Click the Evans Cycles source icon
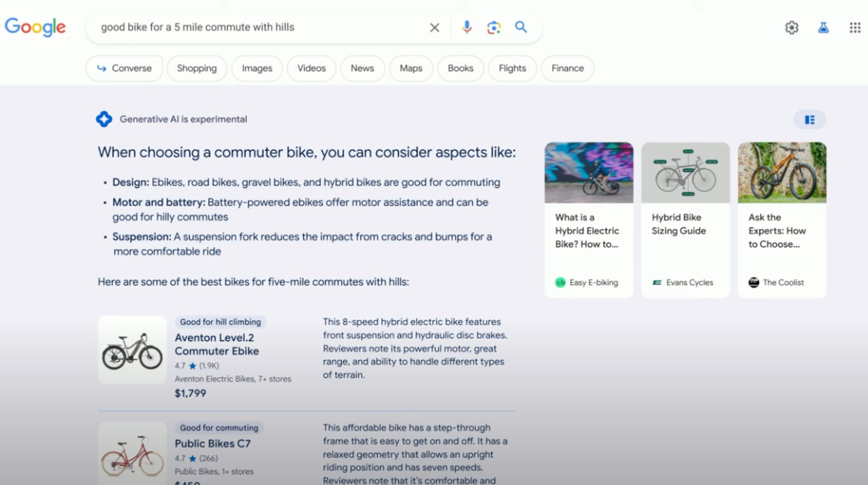Viewport: 868px width, 485px height. coord(657,282)
